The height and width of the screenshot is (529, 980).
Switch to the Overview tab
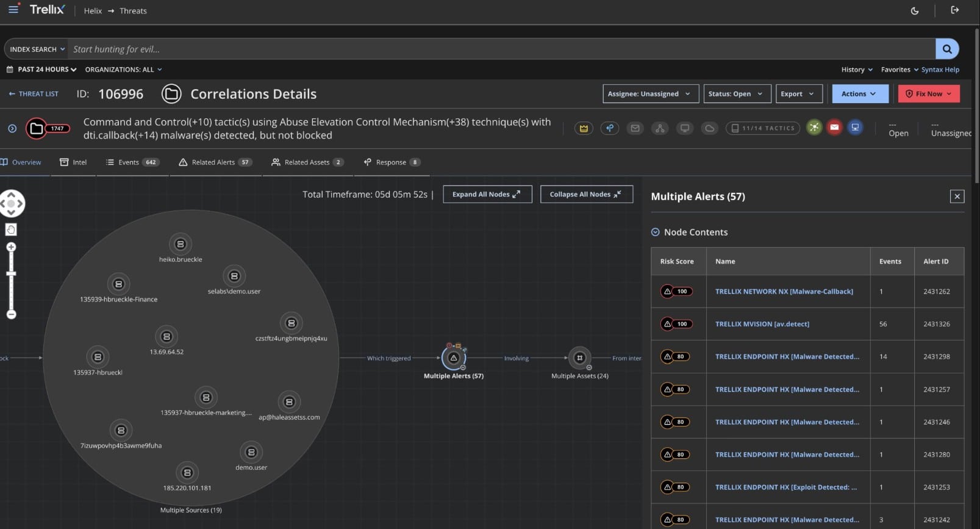pyautogui.click(x=21, y=162)
